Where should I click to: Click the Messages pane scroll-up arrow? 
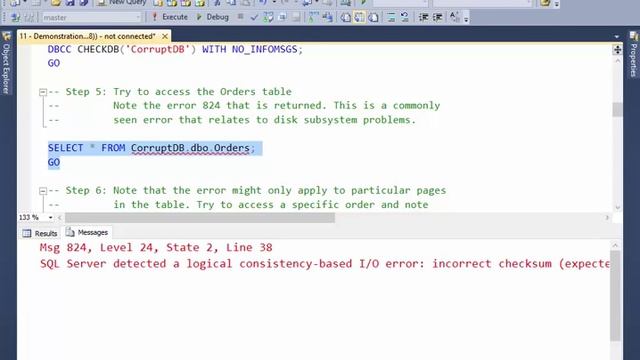615,245
